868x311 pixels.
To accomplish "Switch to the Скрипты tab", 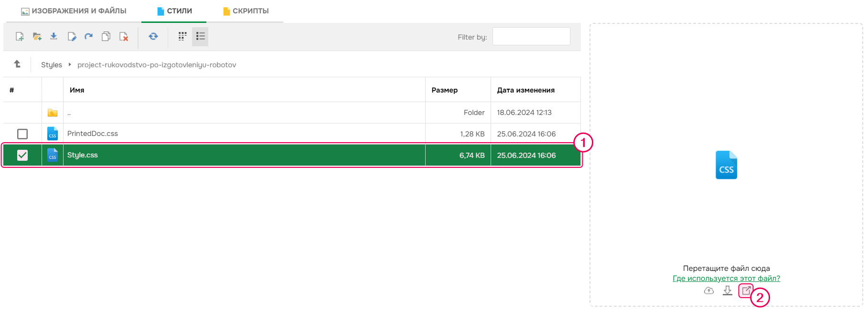I will (x=246, y=11).
